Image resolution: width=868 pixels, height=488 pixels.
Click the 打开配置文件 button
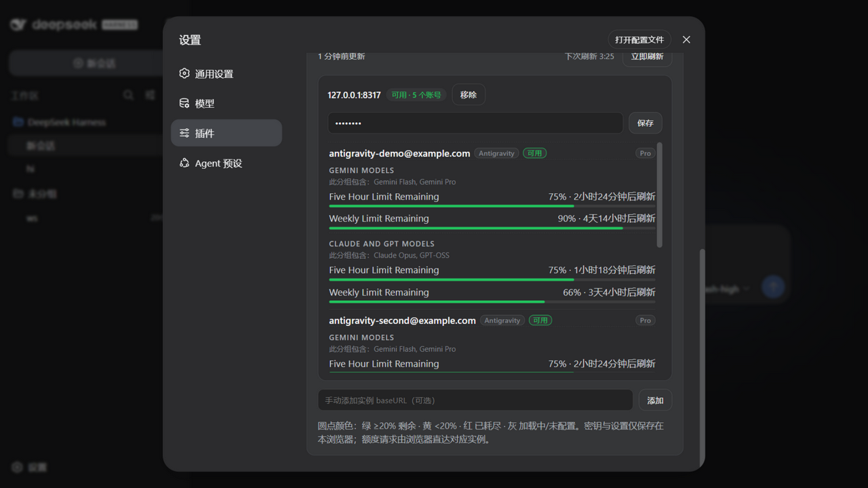(x=639, y=39)
